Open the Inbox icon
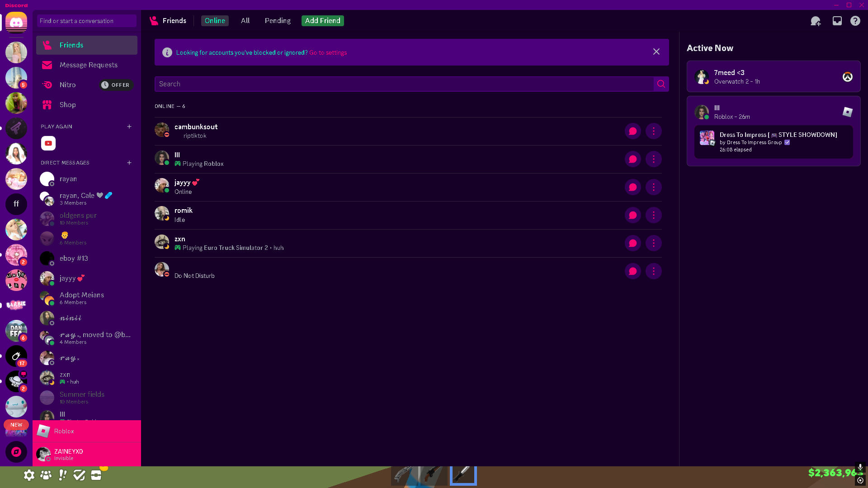 tap(837, 21)
